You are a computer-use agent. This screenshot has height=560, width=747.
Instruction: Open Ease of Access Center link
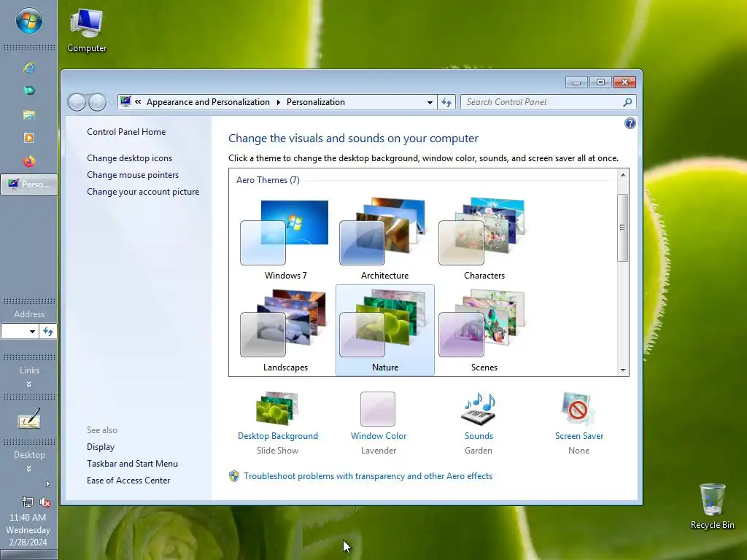point(128,481)
